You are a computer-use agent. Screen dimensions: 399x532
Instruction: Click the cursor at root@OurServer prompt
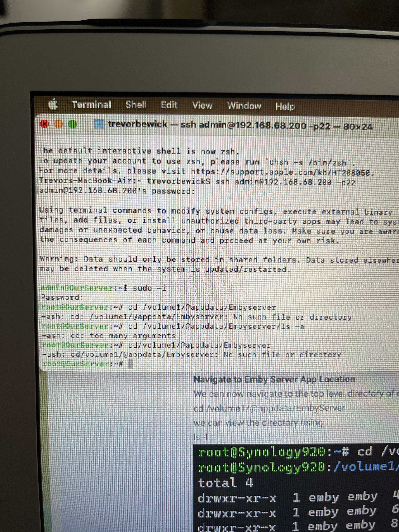[131, 364]
